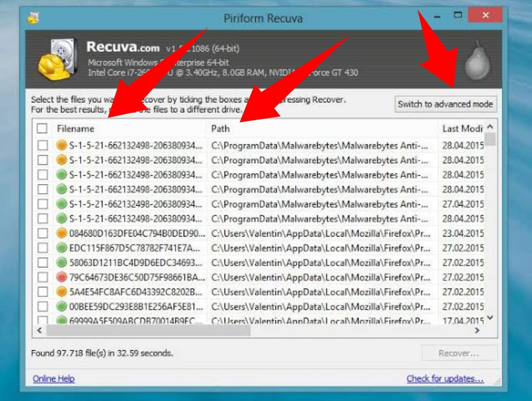Click the vertical scrollbar thumb of the file list
532x401 pixels.
[490, 139]
